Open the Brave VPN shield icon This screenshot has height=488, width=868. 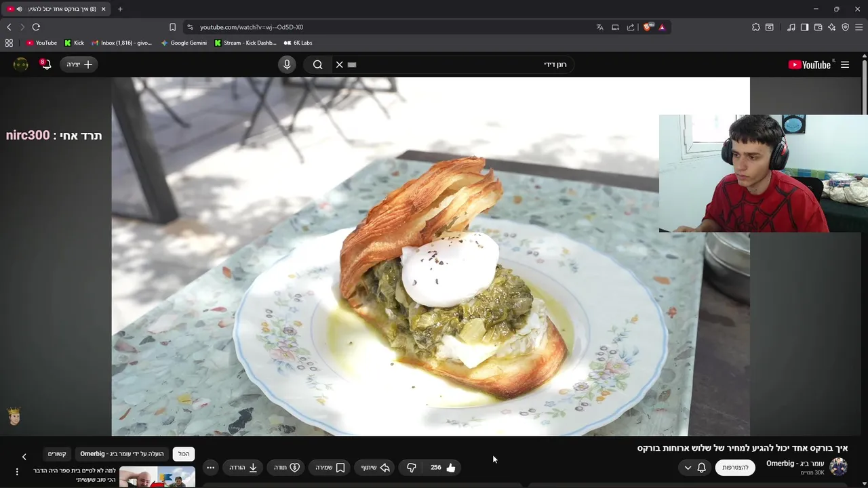[x=846, y=27]
